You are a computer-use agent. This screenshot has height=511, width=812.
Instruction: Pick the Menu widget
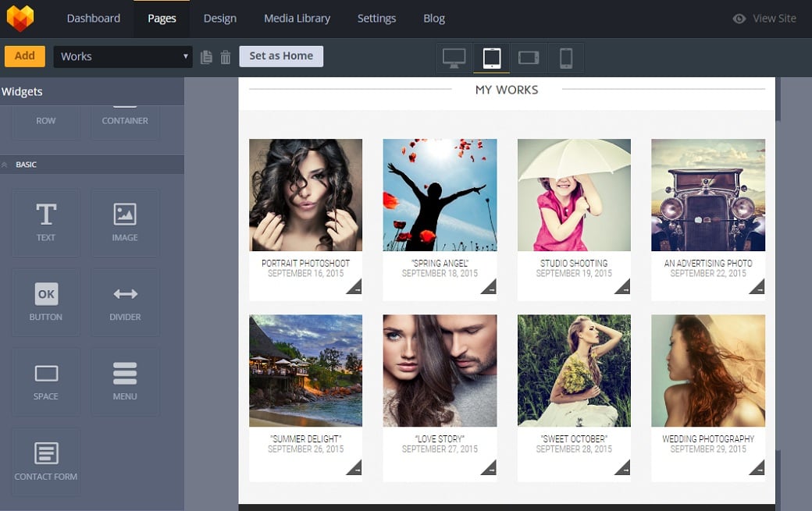click(x=125, y=381)
